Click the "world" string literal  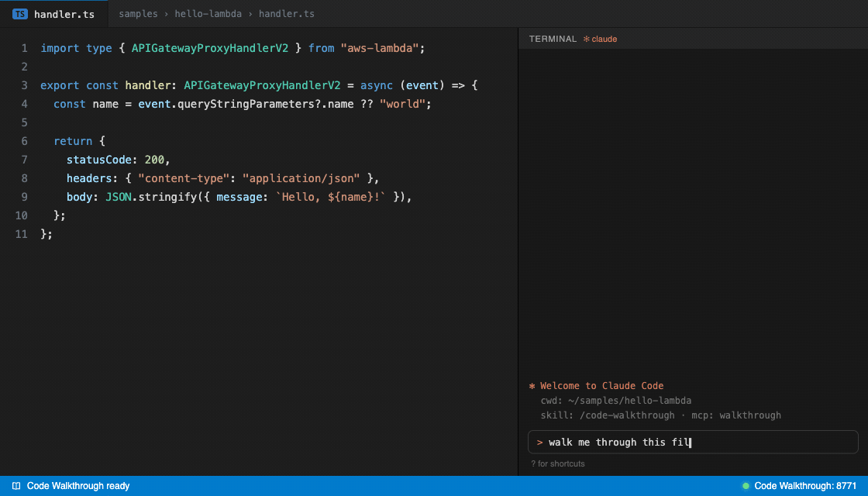pos(402,104)
